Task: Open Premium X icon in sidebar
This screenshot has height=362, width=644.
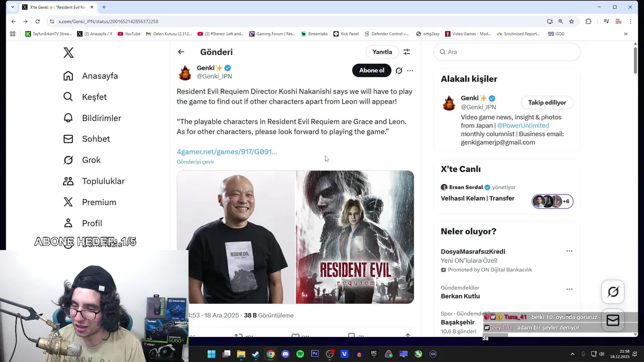Action: pyautogui.click(x=68, y=202)
